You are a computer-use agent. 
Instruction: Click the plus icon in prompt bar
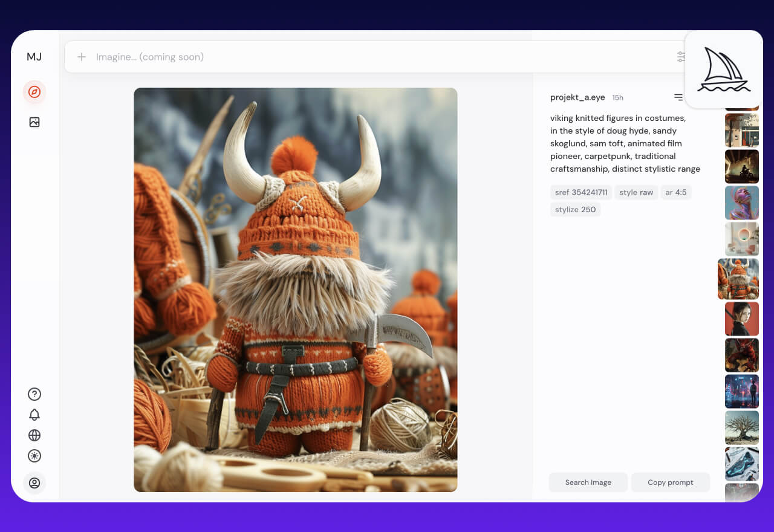coord(82,57)
